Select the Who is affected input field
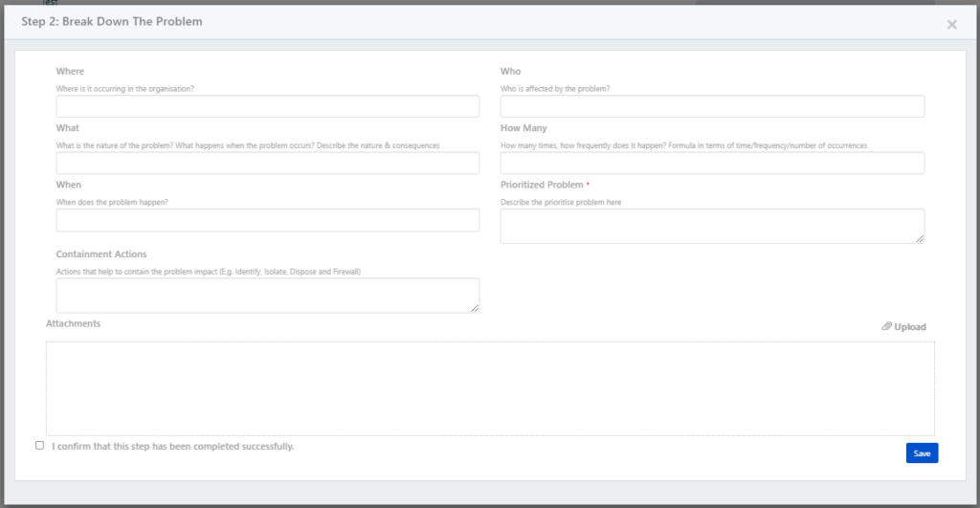 [712, 106]
